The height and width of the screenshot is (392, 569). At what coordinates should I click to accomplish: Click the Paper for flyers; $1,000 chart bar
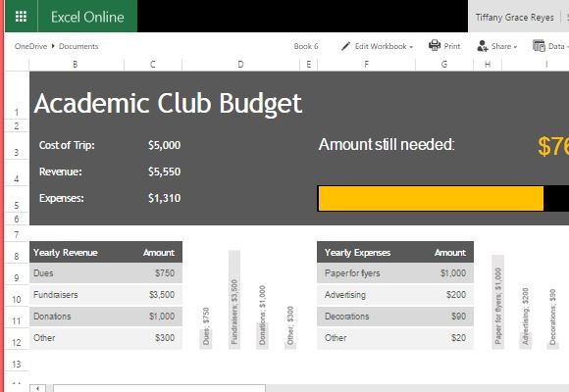(498, 302)
